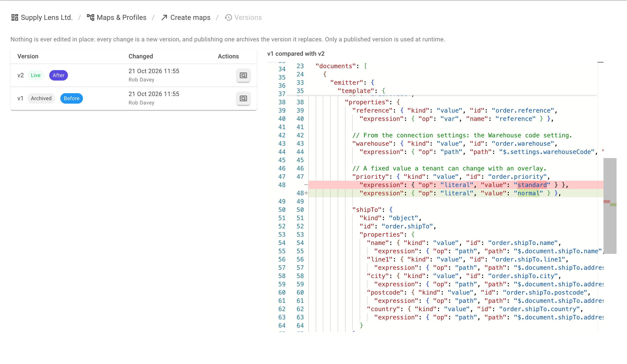Open the Create maps breadcrumb
This screenshot has width=627, height=364.
186,17
